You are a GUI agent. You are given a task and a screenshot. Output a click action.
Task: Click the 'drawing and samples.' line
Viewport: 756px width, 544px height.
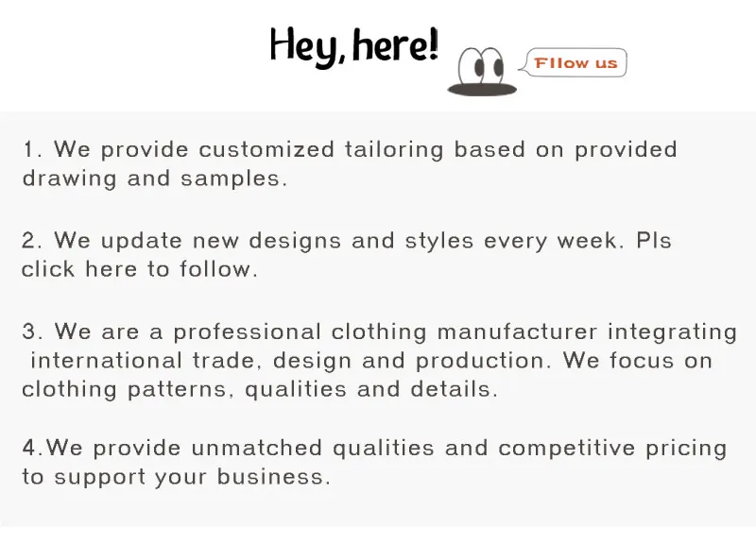[154, 178]
